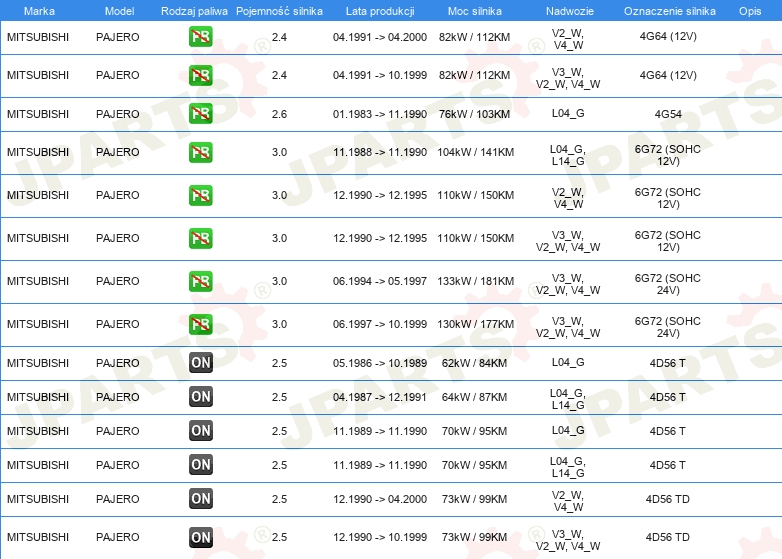Viewport: 782px width, 559px height.
Task: Click the ON diesel icon in the 62kW / 84KM row
Action: coord(200,363)
